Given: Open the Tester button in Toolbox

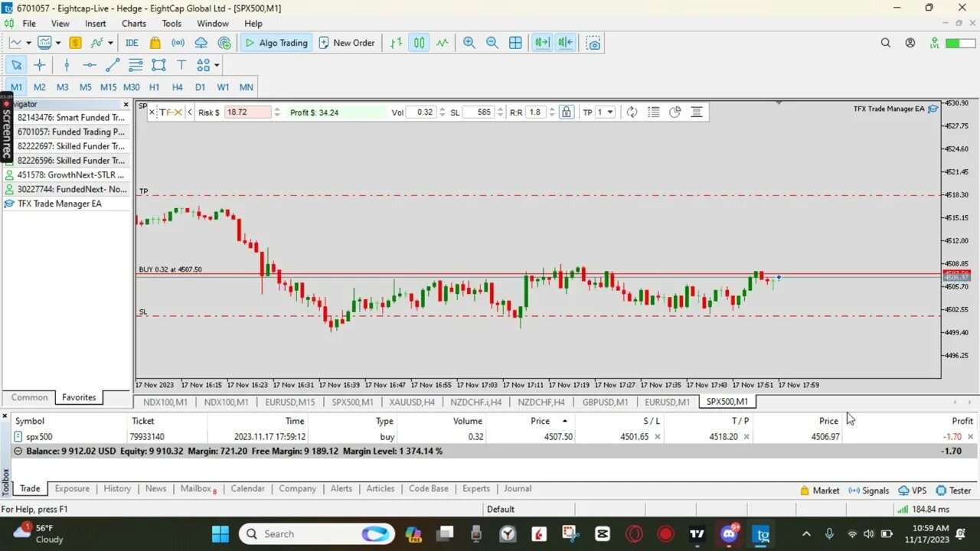Looking at the screenshot, I should (953, 491).
